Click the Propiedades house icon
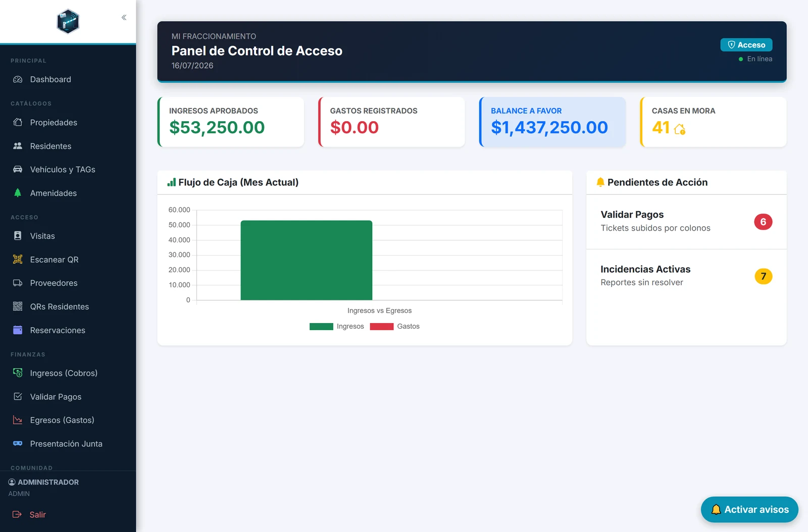The width and height of the screenshot is (808, 532). coord(18,122)
